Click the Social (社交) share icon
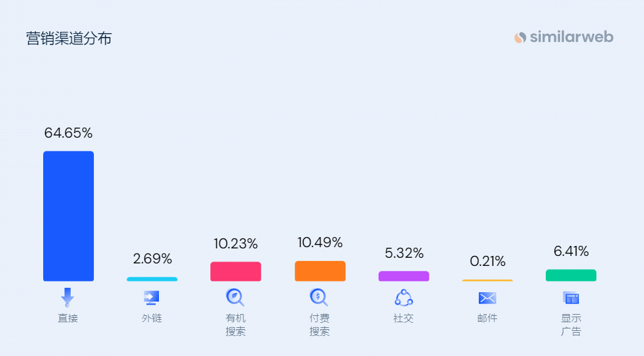 pyautogui.click(x=404, y=297)
